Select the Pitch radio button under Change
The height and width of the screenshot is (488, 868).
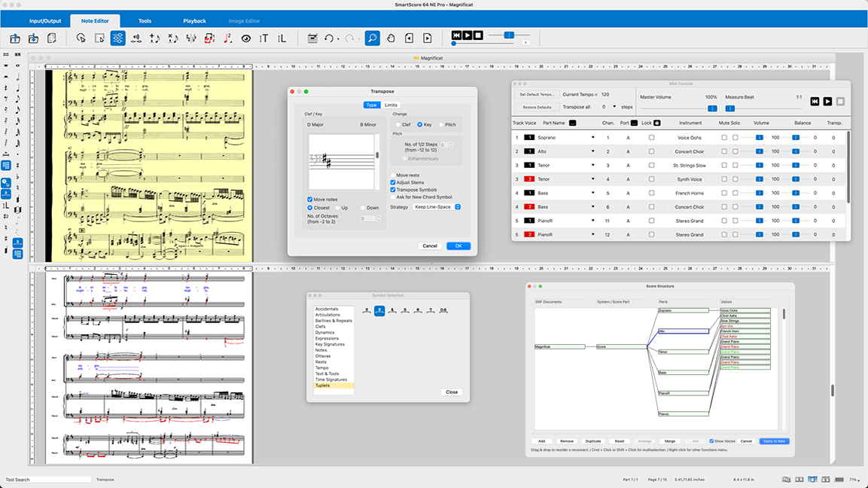(442, 124)
